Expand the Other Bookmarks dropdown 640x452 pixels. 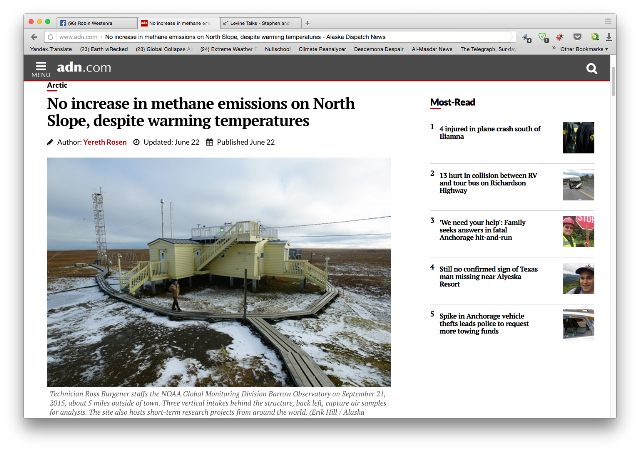[x=584, y=49]
